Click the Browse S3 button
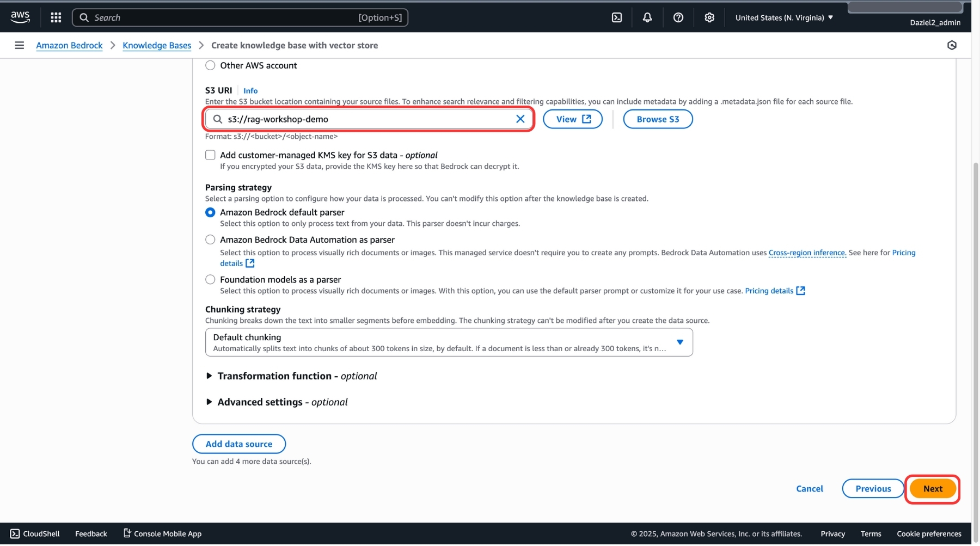The image size is (980, 546). click(x=657, y=119)
